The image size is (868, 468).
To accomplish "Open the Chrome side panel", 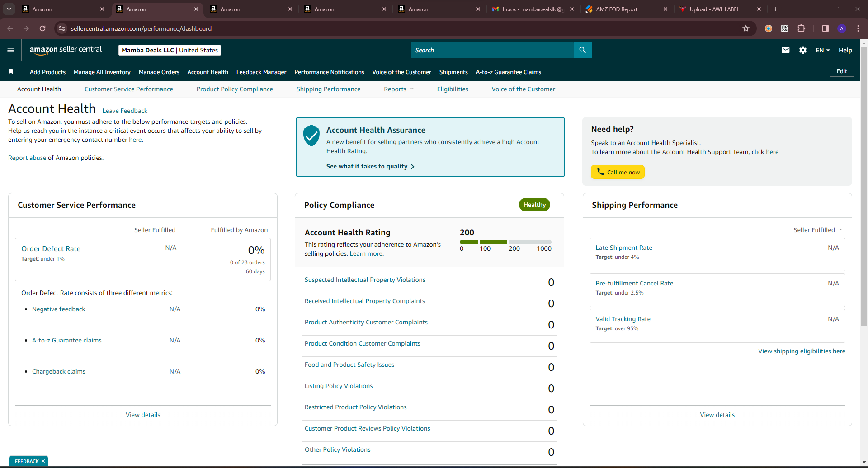I will (x=826, y=28).
